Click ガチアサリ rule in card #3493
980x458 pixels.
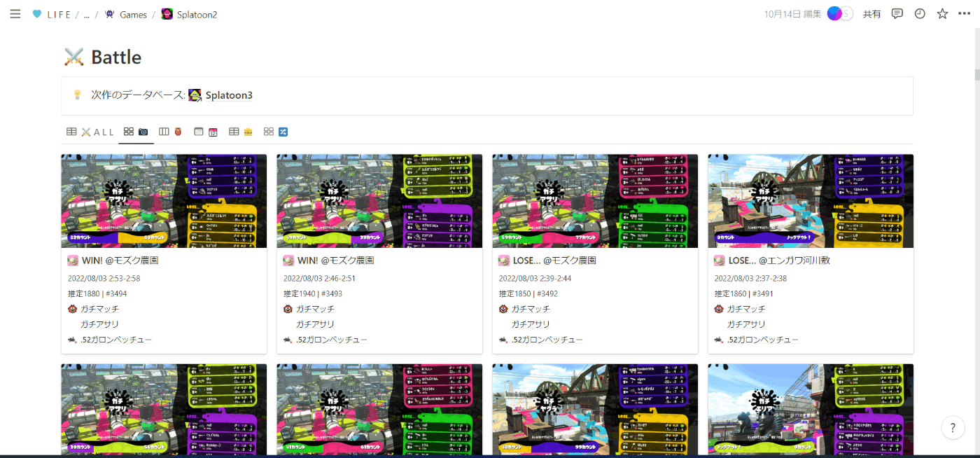tap(315, 324)
